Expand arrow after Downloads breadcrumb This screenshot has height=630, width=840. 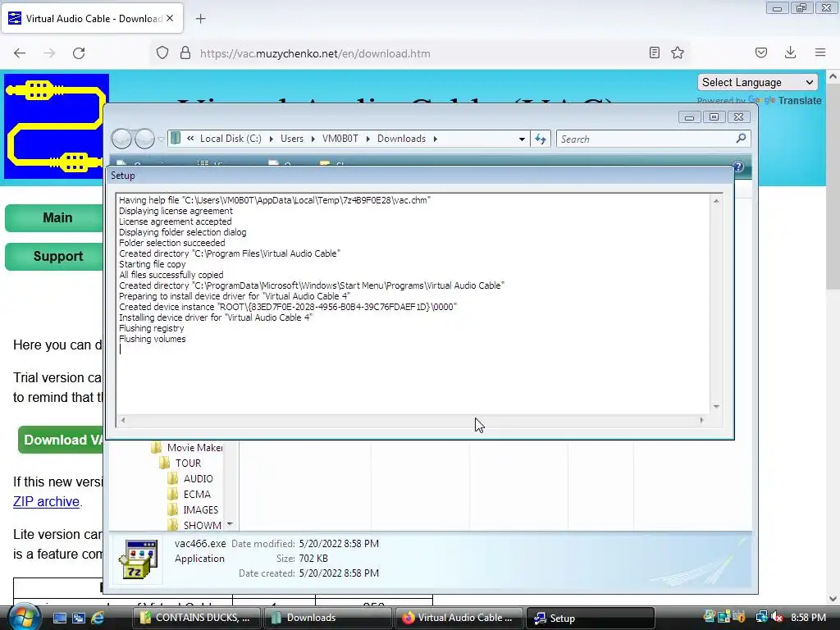point(435,139)
